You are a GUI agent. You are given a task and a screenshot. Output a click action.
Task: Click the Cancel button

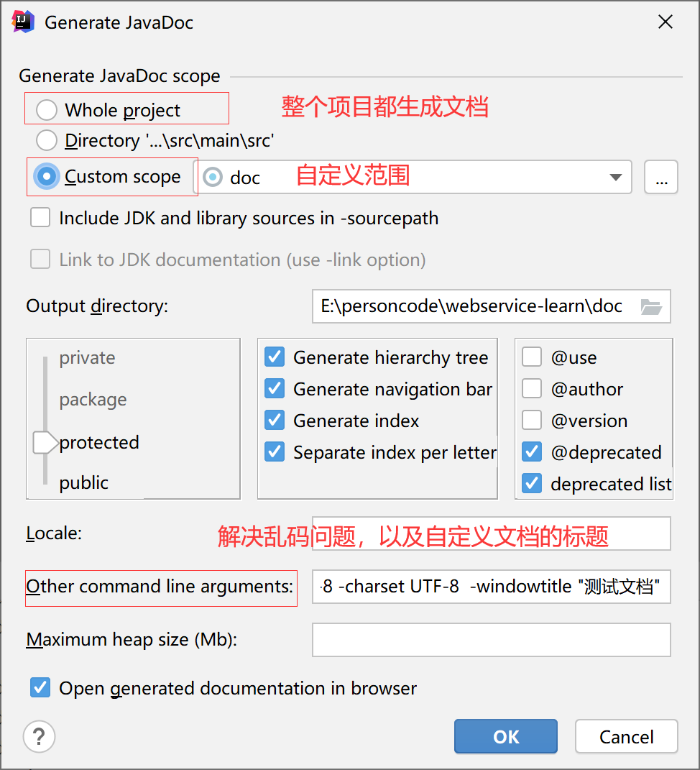pyautogui.click(x=627, y=737)
